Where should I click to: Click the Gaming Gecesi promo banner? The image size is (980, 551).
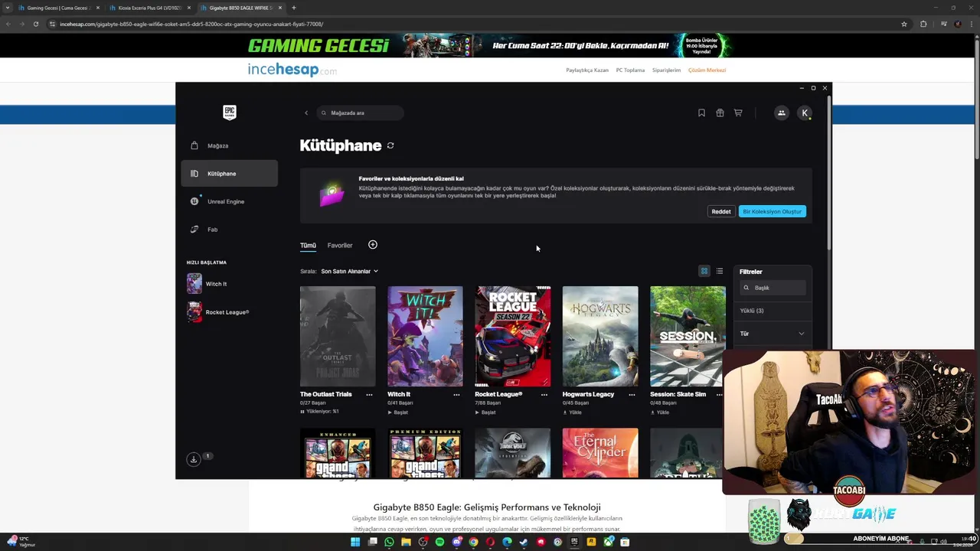[x=490, y=45]
